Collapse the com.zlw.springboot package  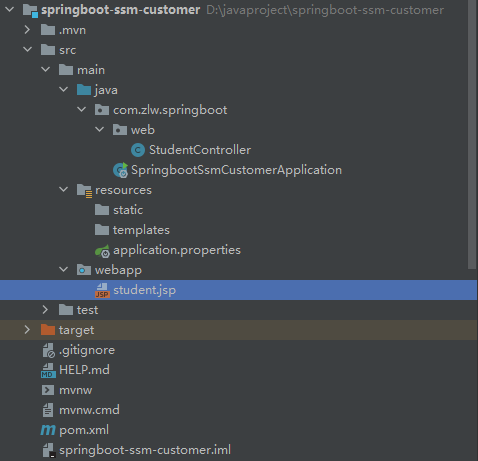point(81,110)
